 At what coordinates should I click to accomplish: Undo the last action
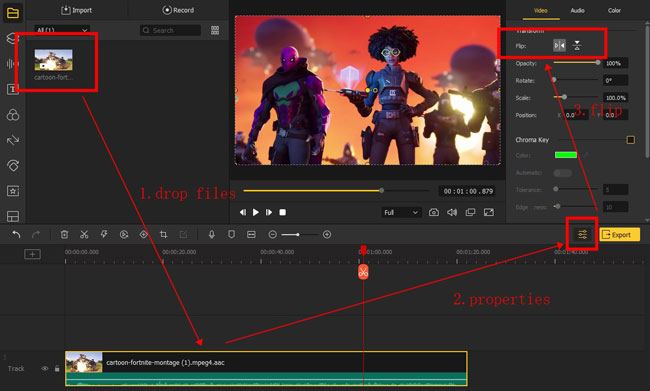(16, 235)
